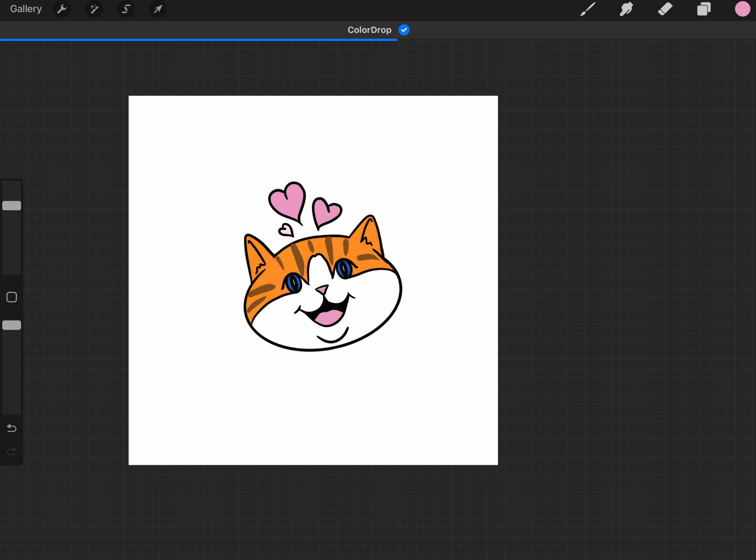The height and width of the screenshot is (560, 756).
Task: Open the Actions wrench menu
Action: 62,9
